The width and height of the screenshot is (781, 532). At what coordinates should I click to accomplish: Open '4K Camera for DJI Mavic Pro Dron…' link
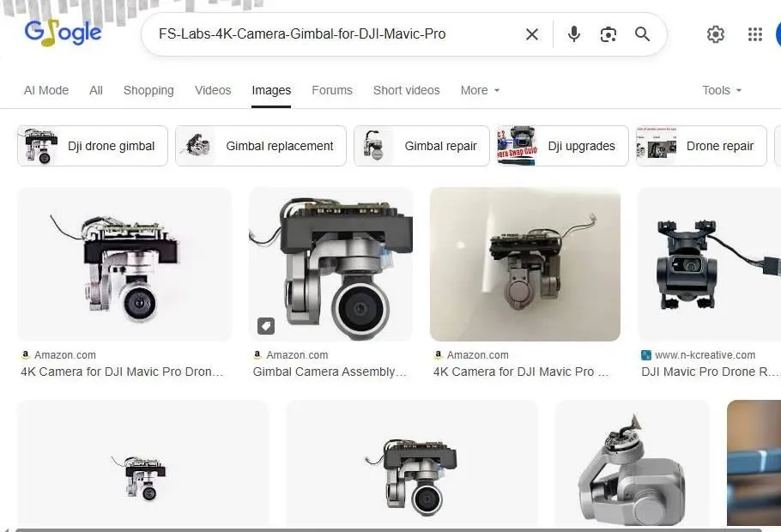click(122, 372)
